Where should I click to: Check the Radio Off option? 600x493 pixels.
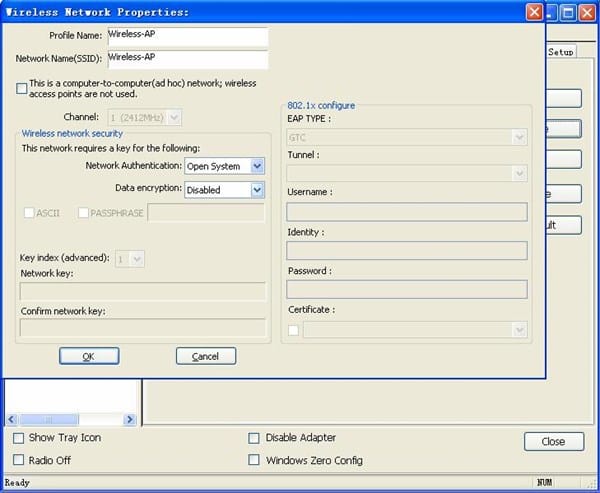pyautogui.click(x=19, y=460)
